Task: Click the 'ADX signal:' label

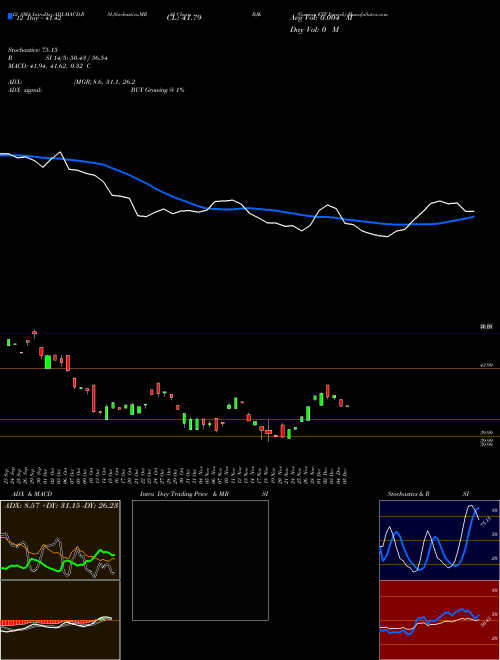Action: [x=25, y=90]
